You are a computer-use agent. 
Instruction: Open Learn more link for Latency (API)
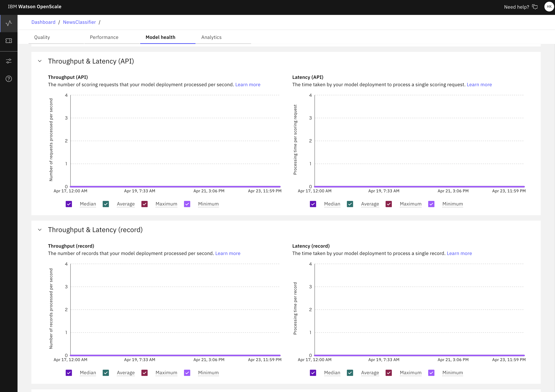[x=479, y=84]
